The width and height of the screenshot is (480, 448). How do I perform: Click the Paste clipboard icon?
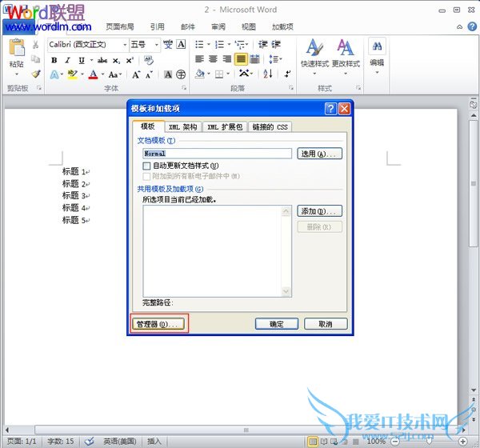click(x=16, y=48)
